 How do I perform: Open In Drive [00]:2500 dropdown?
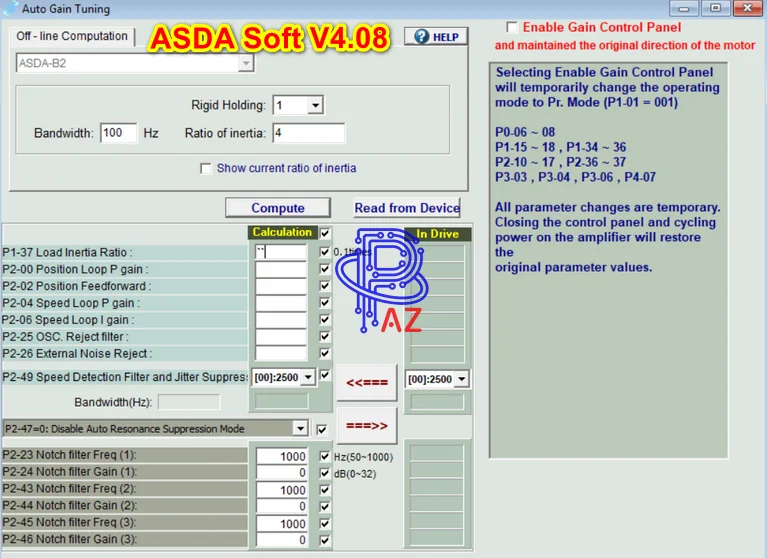pos(461,379)
